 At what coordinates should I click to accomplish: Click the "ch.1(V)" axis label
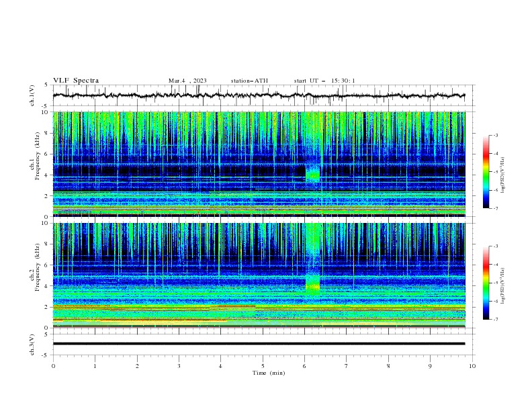point(32,95)
